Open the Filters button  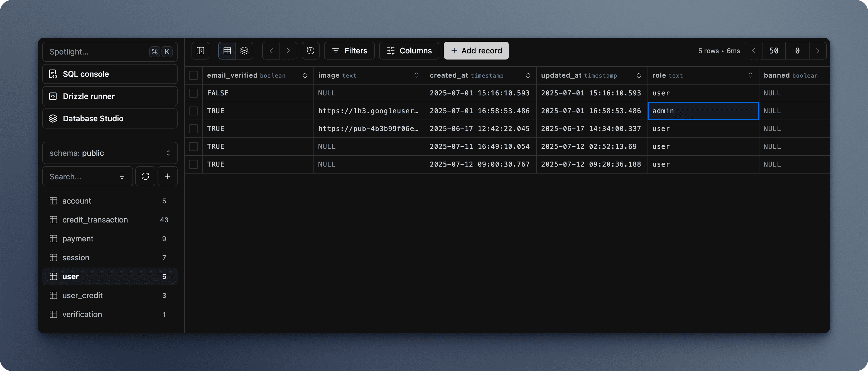pyautogui.click(x=349, y=51)
